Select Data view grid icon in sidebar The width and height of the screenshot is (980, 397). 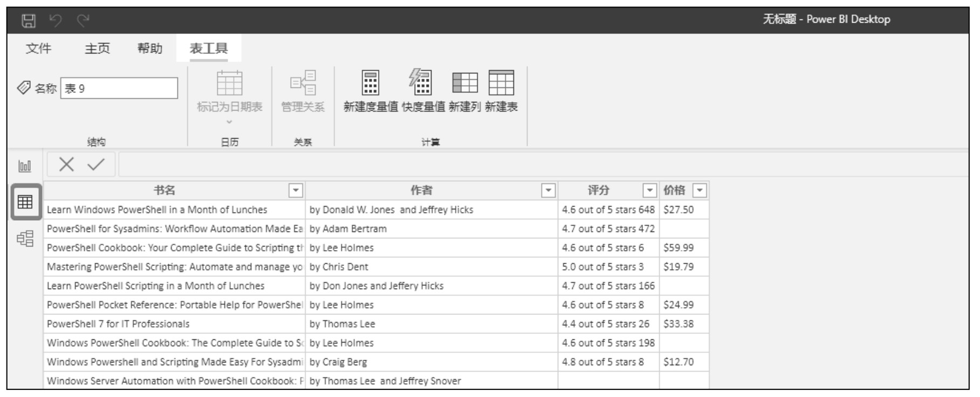point(25,202)
